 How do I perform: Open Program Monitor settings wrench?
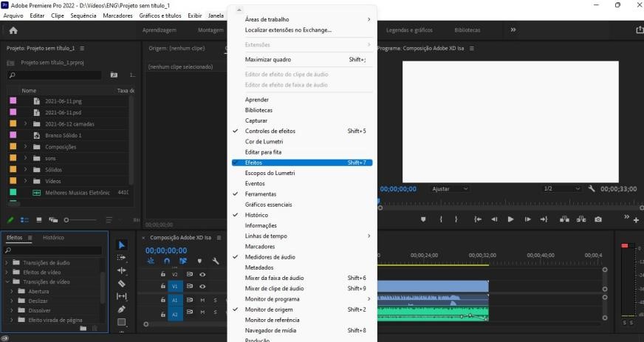pos(592,189)
